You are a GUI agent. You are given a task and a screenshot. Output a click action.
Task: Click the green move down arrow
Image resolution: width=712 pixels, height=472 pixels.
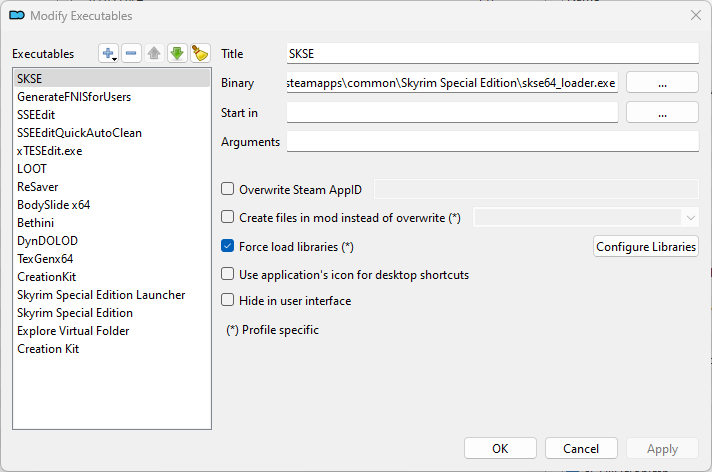coord(177,53)
